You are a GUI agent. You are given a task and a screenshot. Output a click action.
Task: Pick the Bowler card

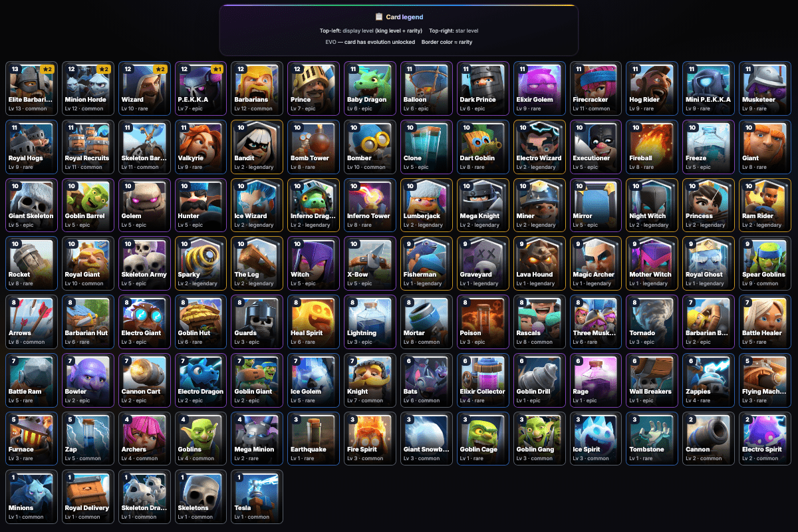[x=88, y=380]
